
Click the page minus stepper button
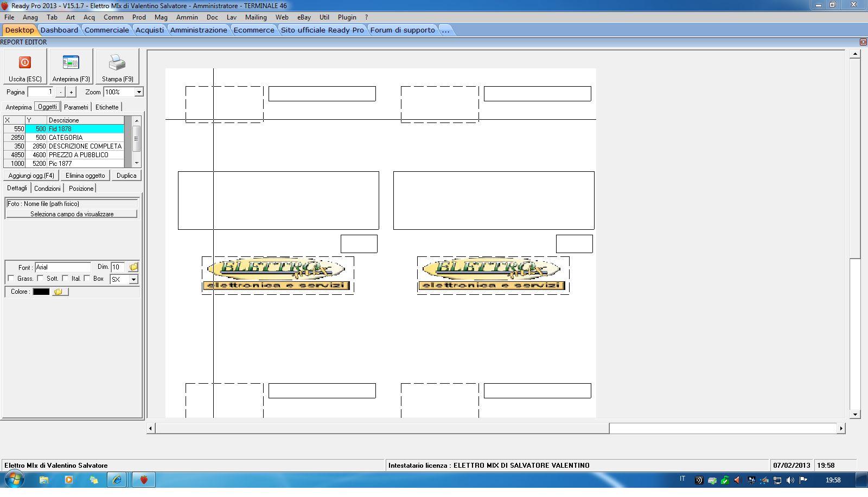click(60, 92)
